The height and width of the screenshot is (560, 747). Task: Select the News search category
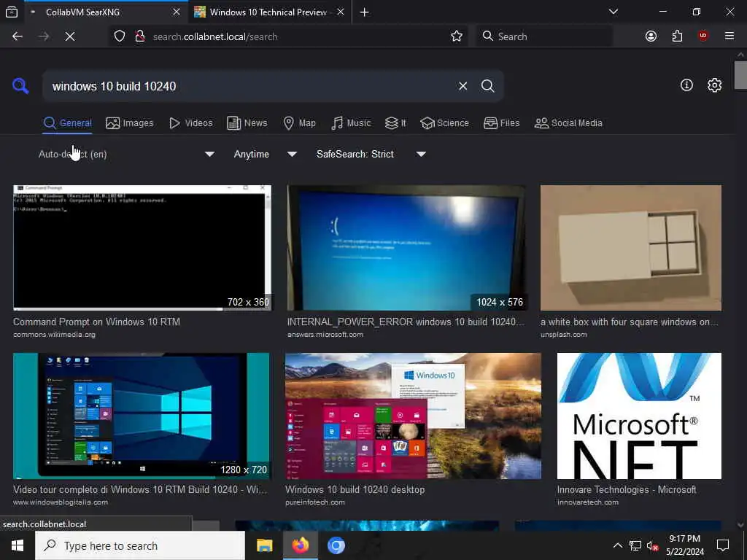point(247,123)
